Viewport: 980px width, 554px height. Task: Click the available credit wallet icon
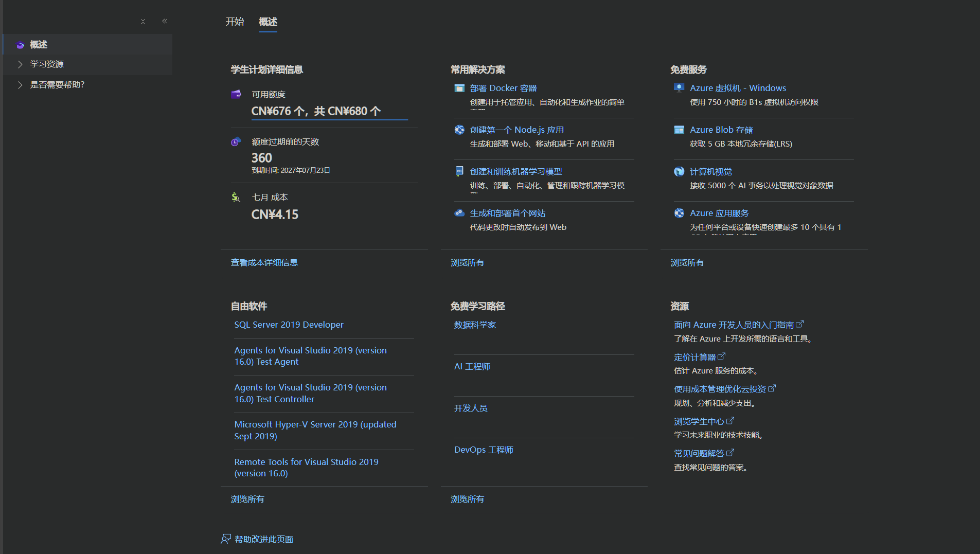click(236, 94)
